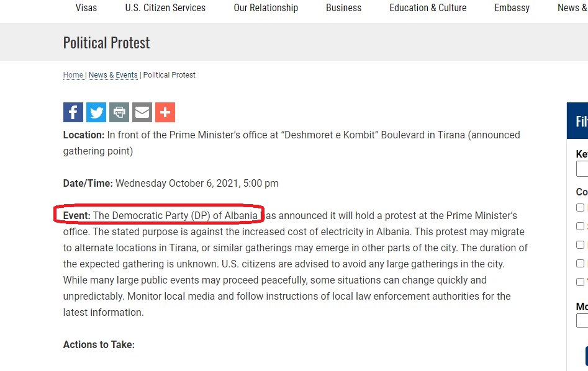Click the printer icon to print
This screenshot has width=588, height=371.
click(119, 112)
